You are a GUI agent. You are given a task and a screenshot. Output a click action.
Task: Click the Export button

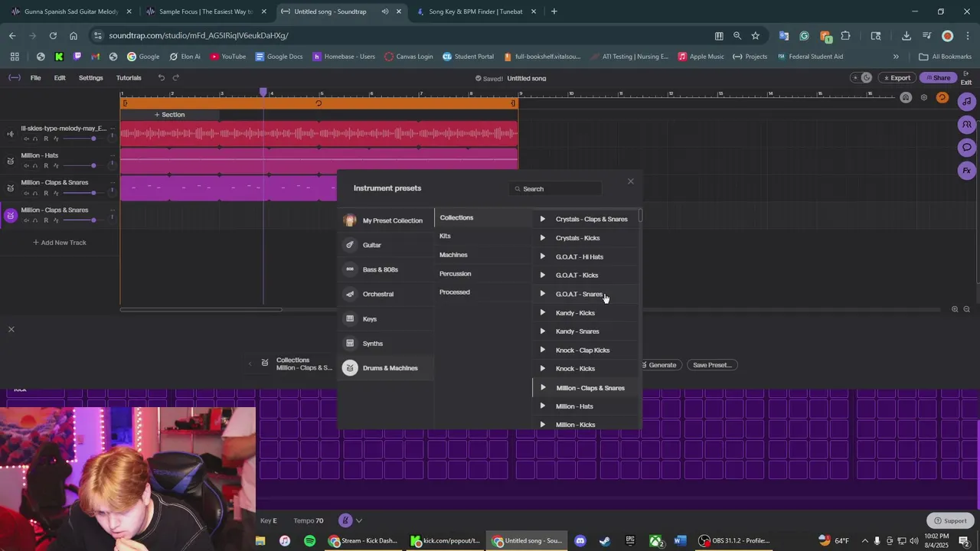click(x=897, y=77)
